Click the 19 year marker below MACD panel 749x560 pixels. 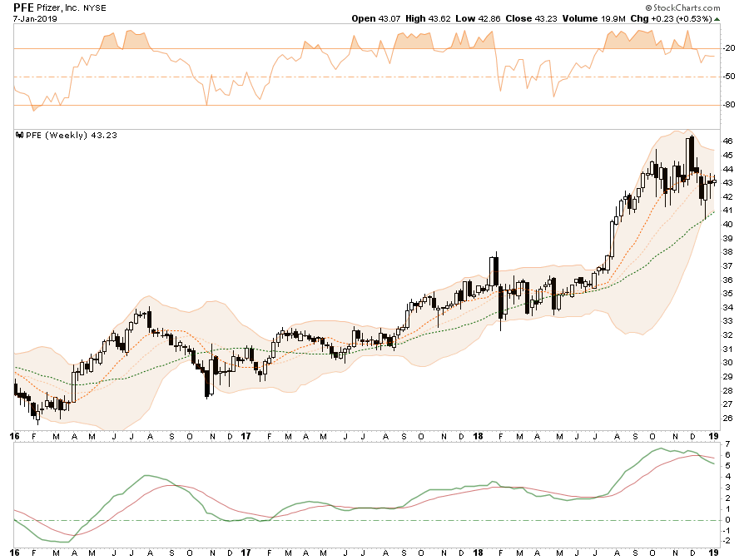pos(712,552)
